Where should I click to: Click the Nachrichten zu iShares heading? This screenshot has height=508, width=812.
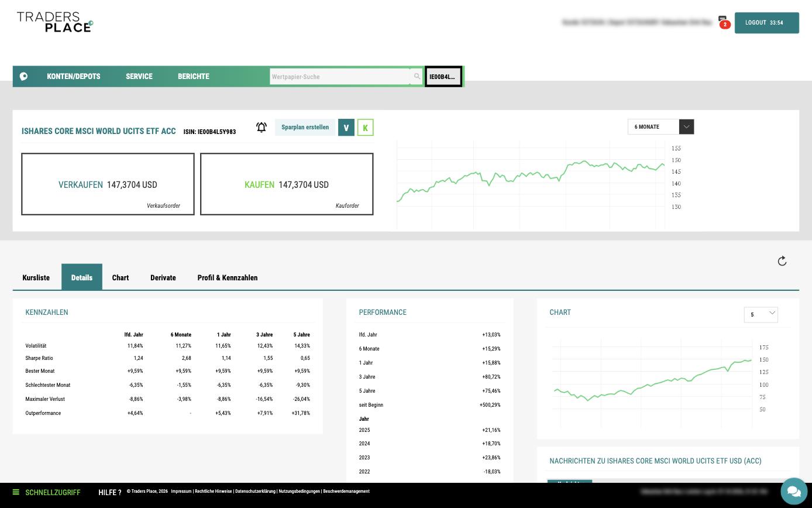[x=656, y=461]
